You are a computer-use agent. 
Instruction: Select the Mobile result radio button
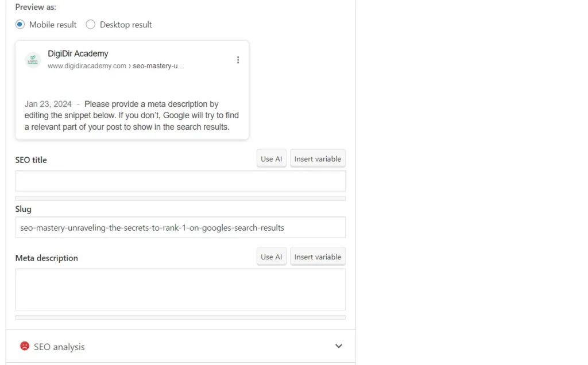(20, 25)
